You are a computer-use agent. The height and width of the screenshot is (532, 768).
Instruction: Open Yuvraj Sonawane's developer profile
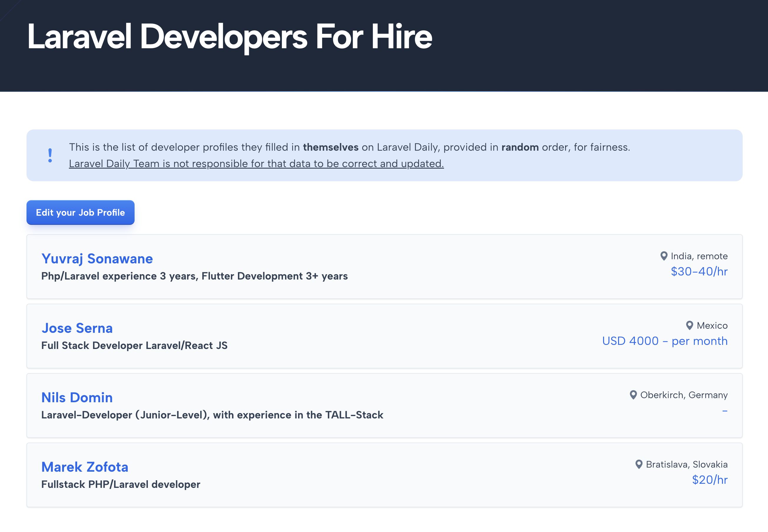97,258
